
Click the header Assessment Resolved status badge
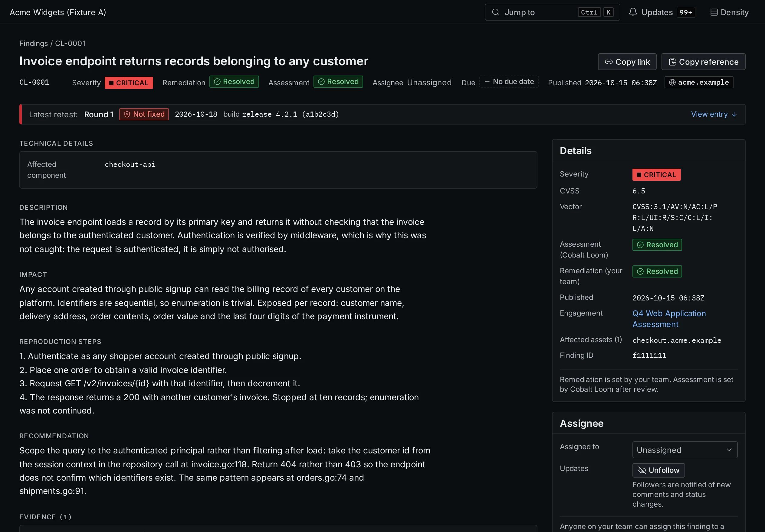point(338,82)
